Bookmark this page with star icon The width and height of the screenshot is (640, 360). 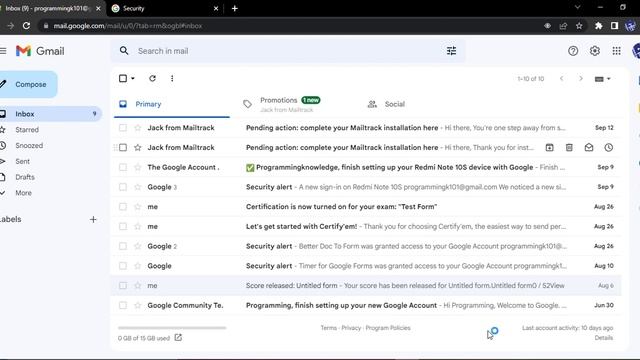click(x=579, y=26)
